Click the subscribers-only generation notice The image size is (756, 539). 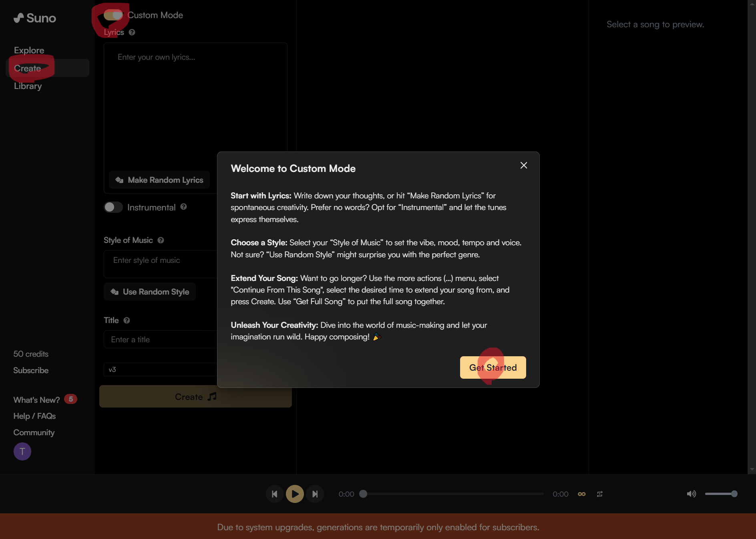[378, 527]
